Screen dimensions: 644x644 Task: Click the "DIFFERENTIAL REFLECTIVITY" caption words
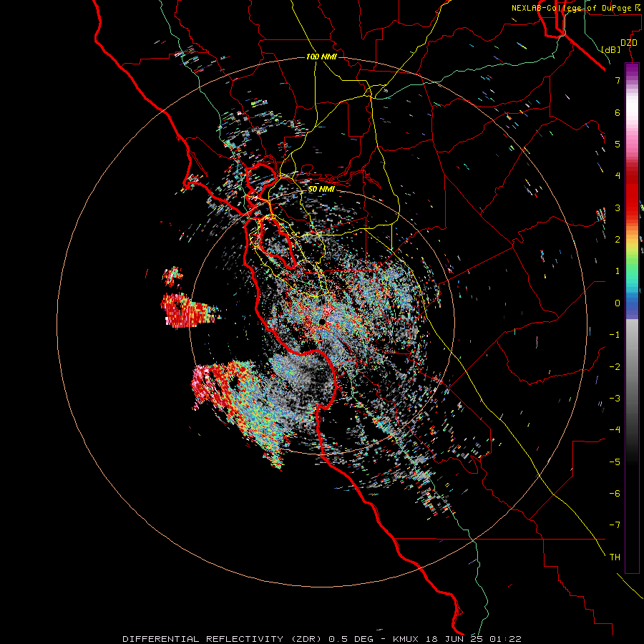coord(203,639)
